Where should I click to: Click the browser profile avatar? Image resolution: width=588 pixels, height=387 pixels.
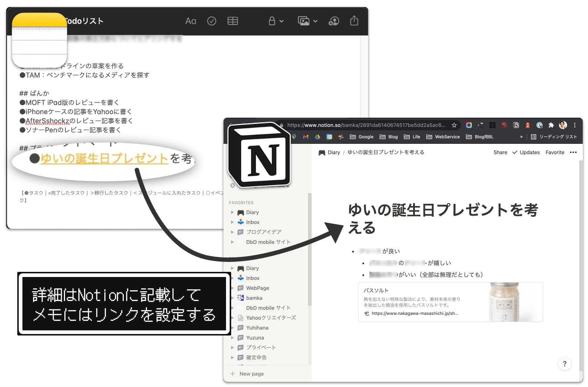click(563, 125)
